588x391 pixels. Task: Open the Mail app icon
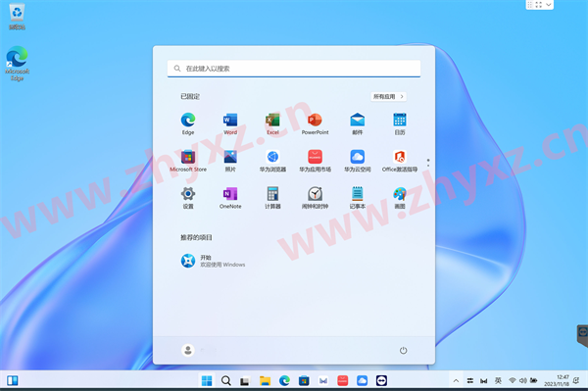[357, 123]
